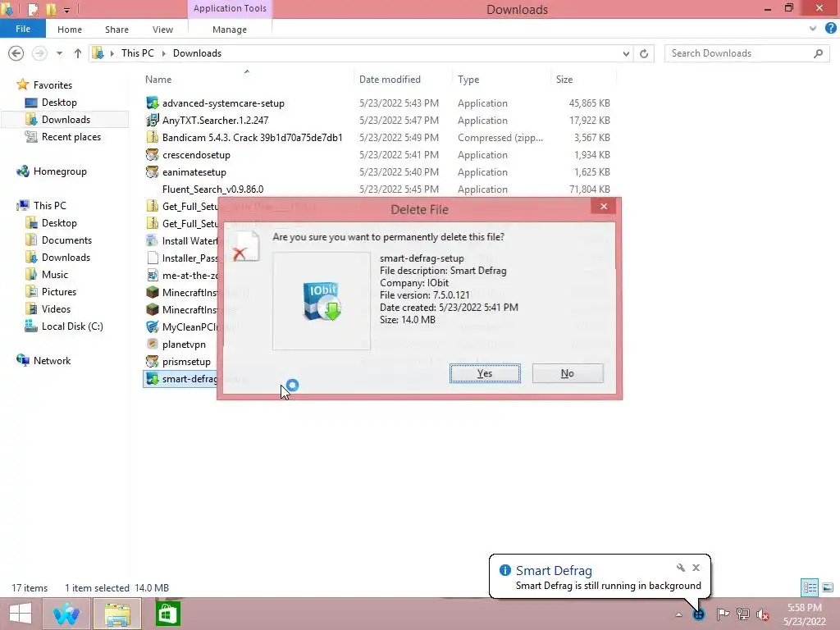840x630 pixels.
Task: Close the Delete File dialog
Action: pos(604,206)
